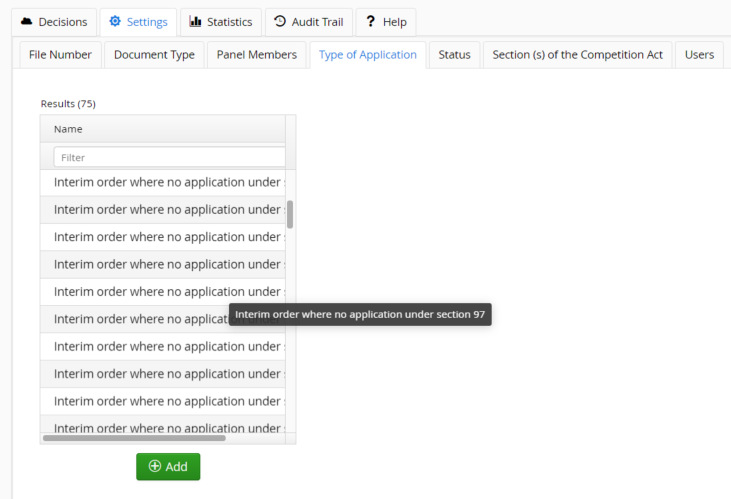Select the Type of Application tab
731x499 pixels.
tap(367, 55)
